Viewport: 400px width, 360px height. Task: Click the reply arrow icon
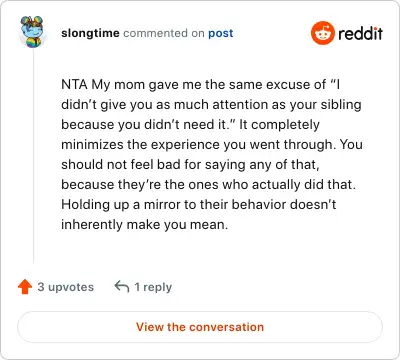[x=122, y=286]
